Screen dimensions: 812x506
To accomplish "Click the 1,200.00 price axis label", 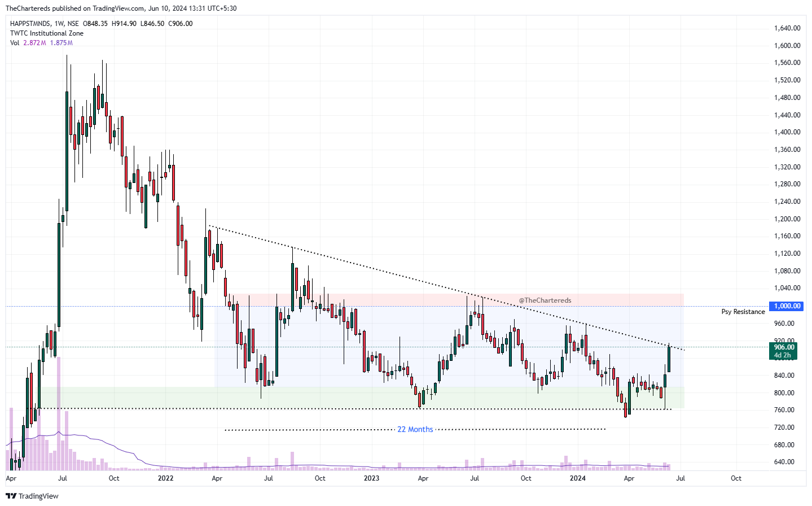I will pyautogui.click(x=787, y=219).
